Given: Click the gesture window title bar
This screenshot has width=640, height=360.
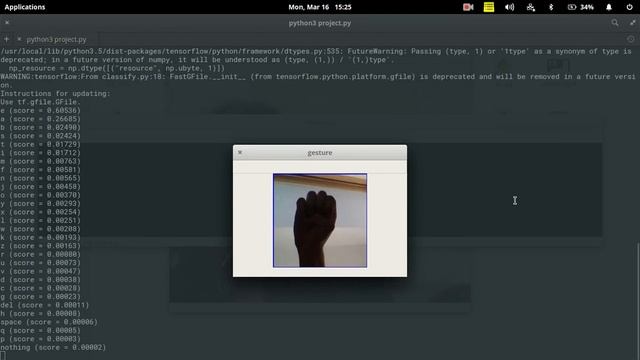Looking at the screenshot, I should [320, 153].
